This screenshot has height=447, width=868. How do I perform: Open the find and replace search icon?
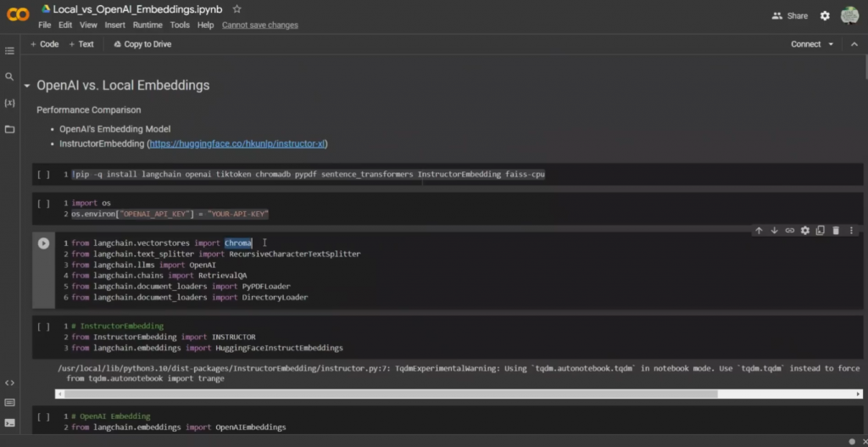(9, 76)
